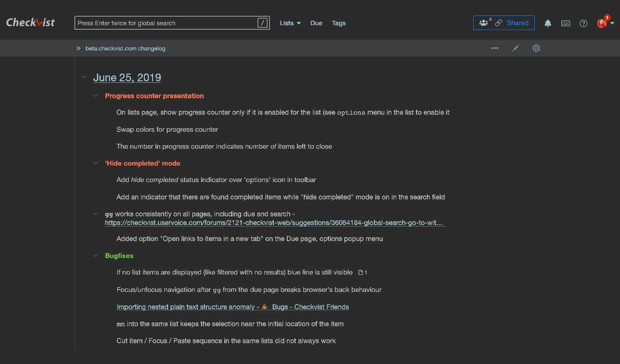Collapse the 'Hide completed' mode section
This screenshot has height=364, width=620.
click(95, 164)
